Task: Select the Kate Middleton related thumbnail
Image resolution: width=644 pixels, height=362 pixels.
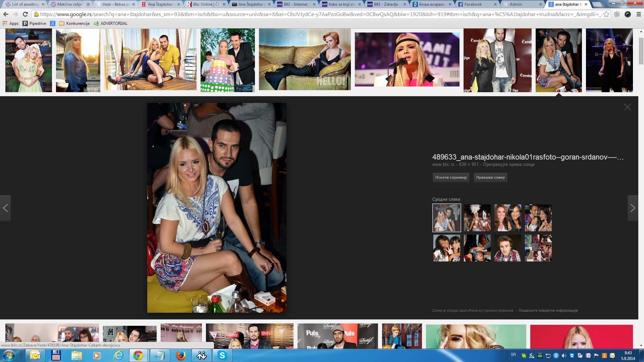Action: [507, 218]
